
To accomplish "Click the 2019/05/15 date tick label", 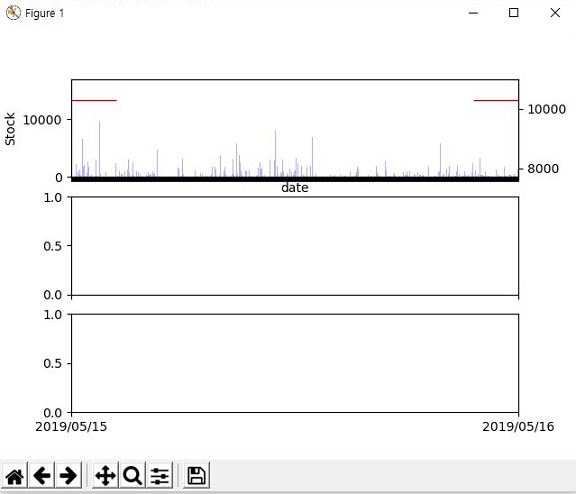I will pos(71,426).
